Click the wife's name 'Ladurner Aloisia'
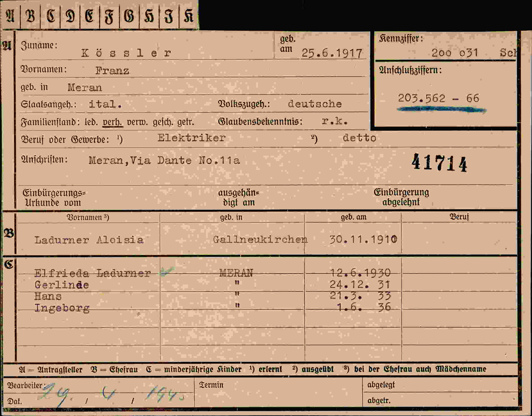The height and width of the screenshot is (416, 532). tap(89, 240)
